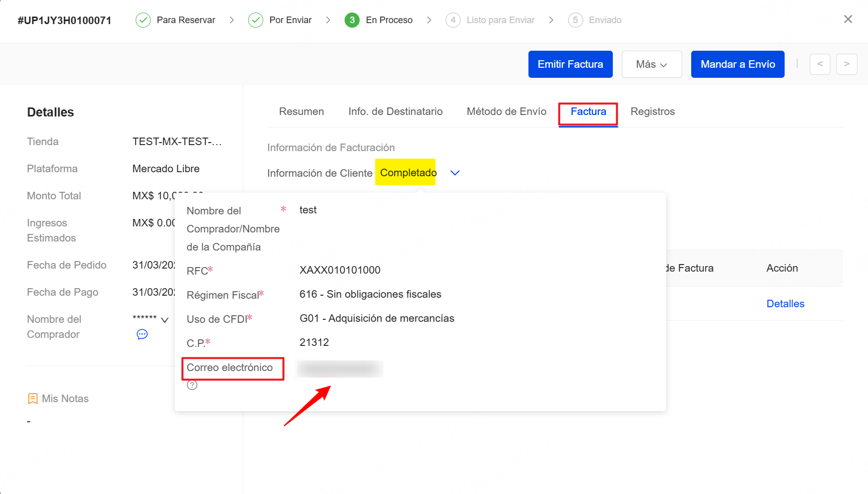
Task: Click the Emitir Factura button
Action: (x=571, y=64)
